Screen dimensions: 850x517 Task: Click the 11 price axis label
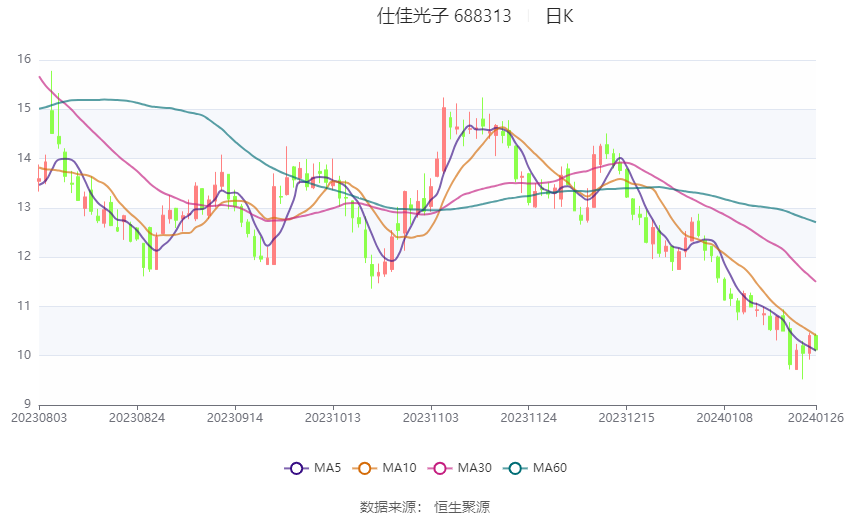24,306
